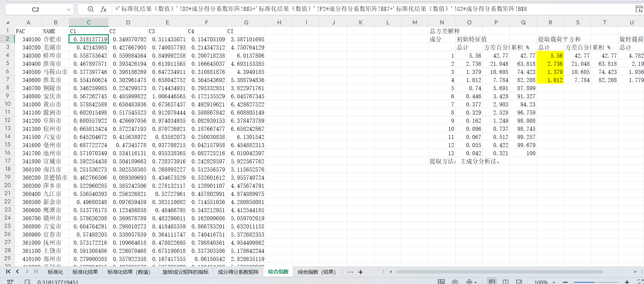Click yellow highlighted cell 2.736

coord(550,64)
